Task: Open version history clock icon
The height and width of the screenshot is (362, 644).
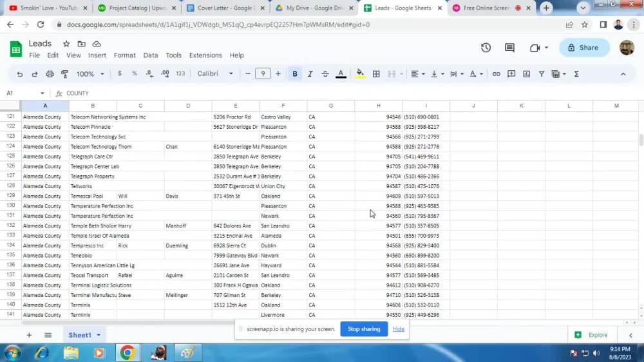Action: coord(486,48)
